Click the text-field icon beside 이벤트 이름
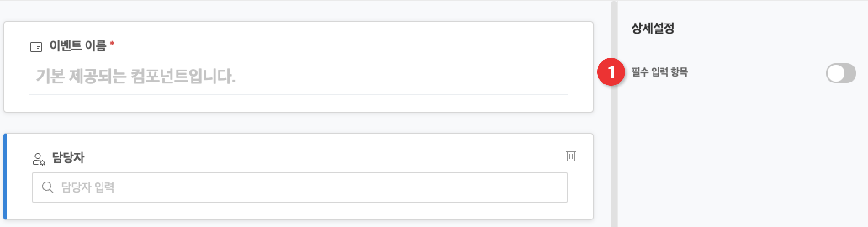Screen dimensions: 868x227 tap(36, 47)
